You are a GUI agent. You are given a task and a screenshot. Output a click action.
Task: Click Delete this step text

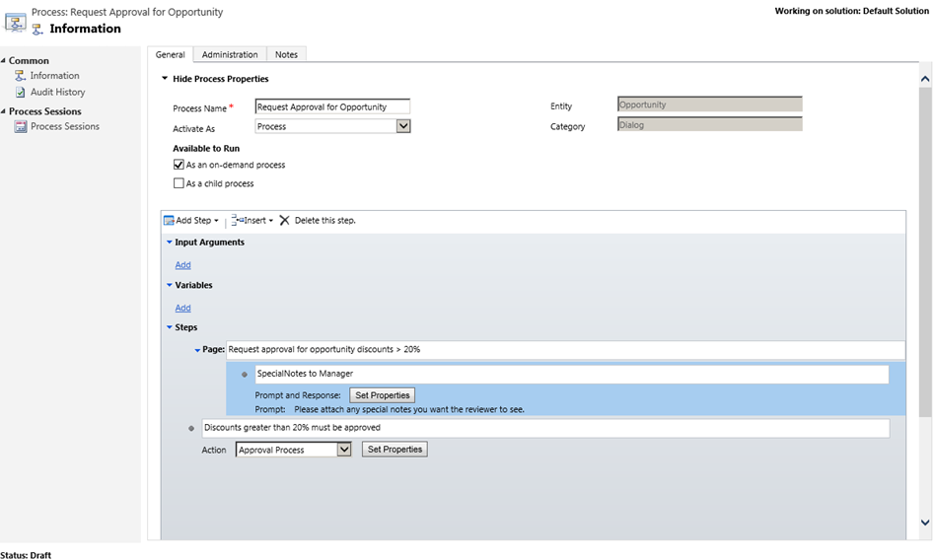click(x=325, y=221)
